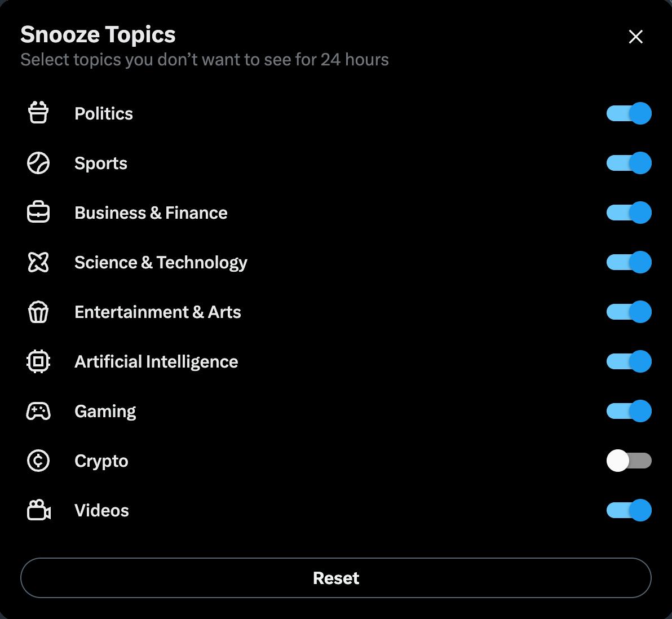Toggle off Business & Finance snooze
672x619 pixels.
tap(629, 213)
